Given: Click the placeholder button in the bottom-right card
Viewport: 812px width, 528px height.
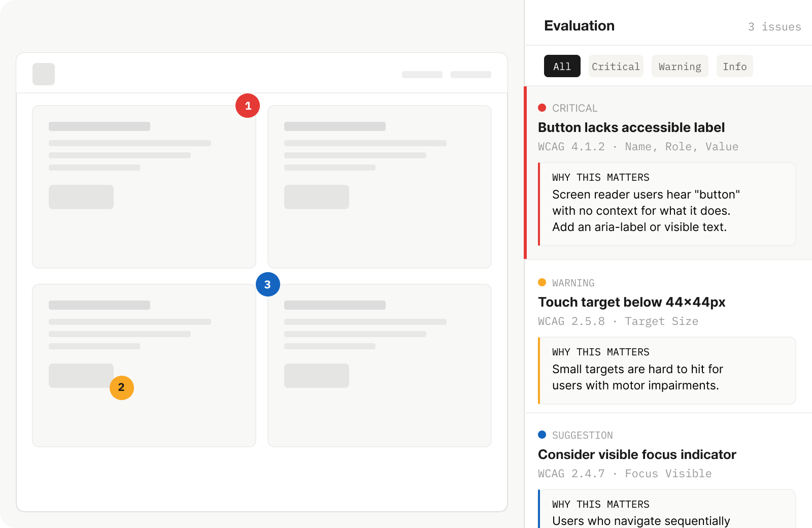Looking at the screenshot, I should (317, 376).
